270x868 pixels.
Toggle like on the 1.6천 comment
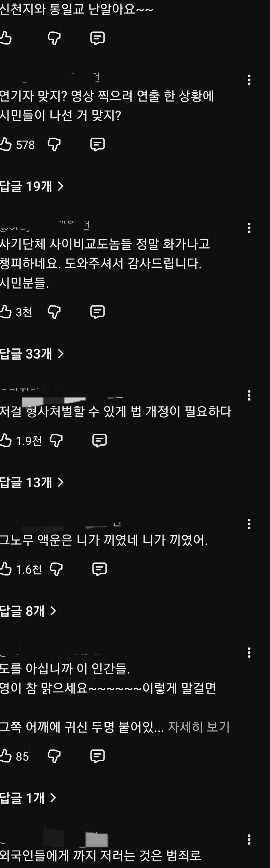click(6, 569)
